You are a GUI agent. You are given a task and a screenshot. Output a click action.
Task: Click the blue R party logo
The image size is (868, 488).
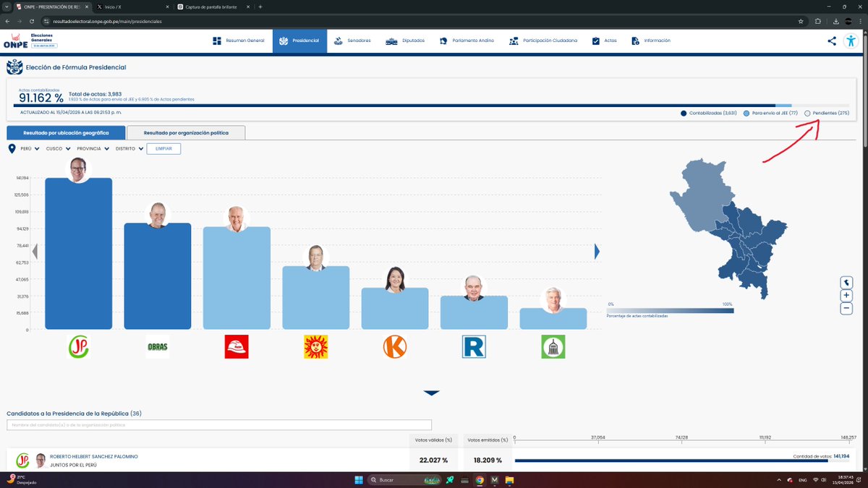[474, 347]
